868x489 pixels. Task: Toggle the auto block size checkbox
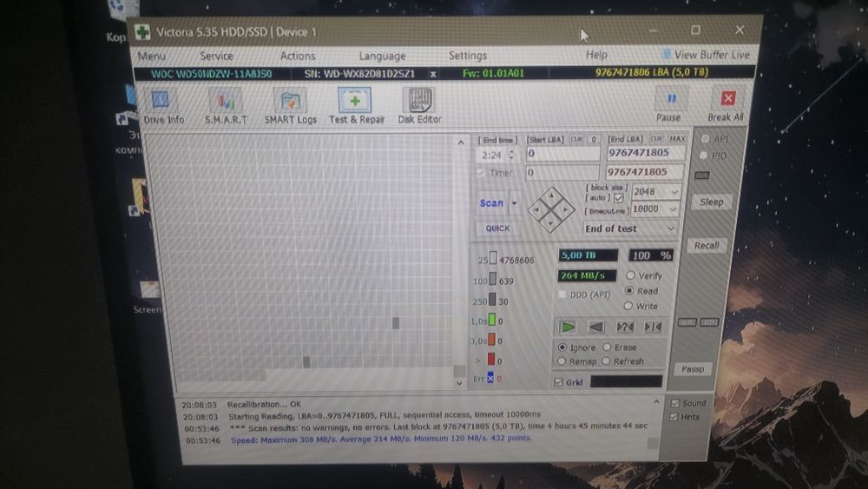pyautogui.click(x=618, y=198)
